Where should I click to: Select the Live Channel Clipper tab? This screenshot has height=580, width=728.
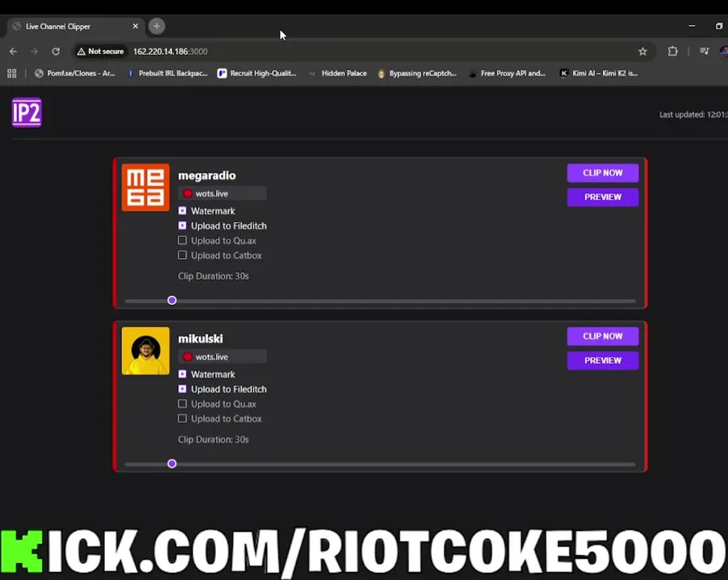click(74, 27)
